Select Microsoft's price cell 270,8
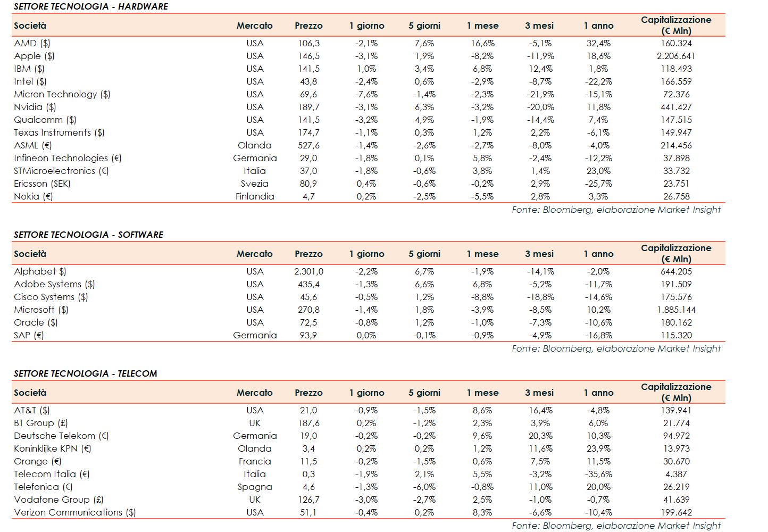The height and width of the screenshot is (532, 768). tap(308, 310)
